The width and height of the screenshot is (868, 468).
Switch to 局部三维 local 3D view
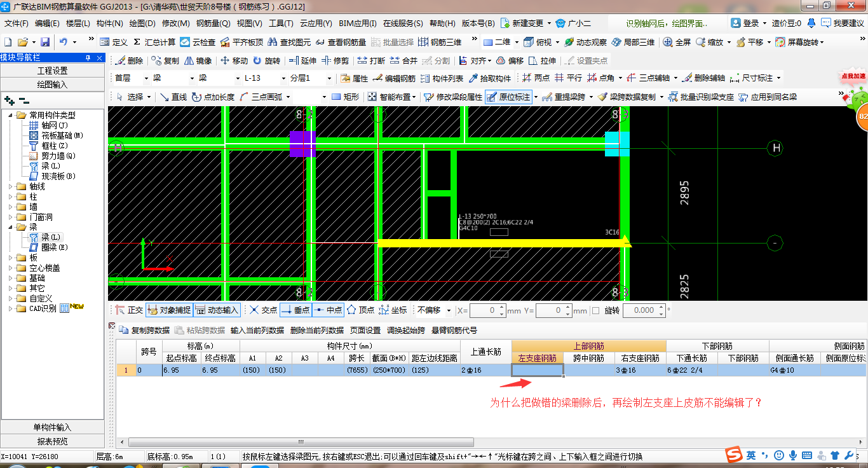pyautogui.click(x=633, y=42)
